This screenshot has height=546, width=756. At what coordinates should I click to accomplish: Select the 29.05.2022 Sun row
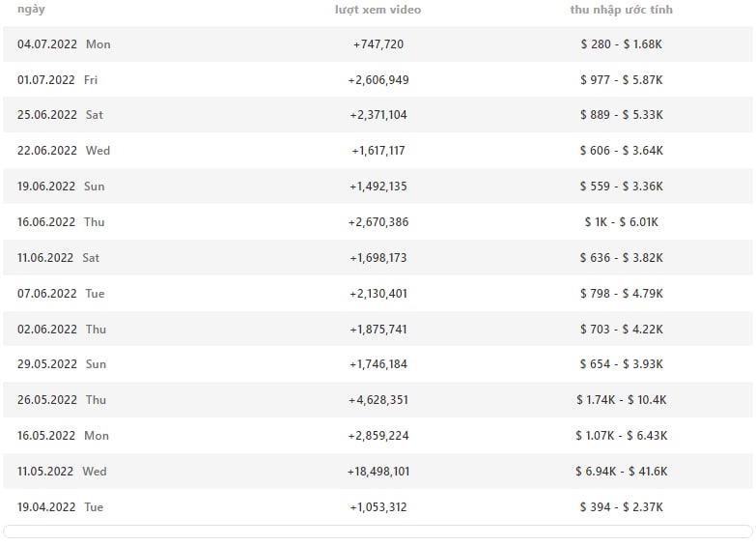[x=378, y=364]
